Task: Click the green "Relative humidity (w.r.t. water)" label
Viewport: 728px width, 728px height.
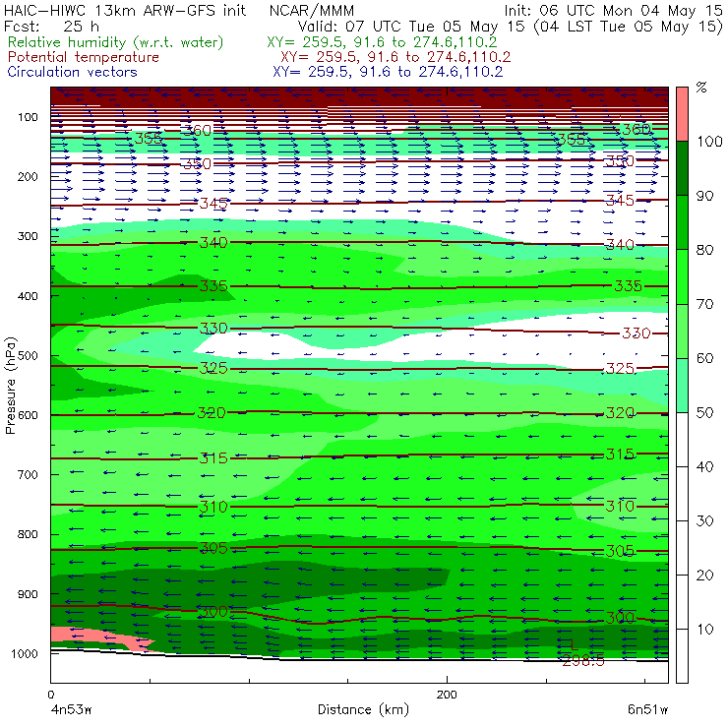Action: [116, 42]
